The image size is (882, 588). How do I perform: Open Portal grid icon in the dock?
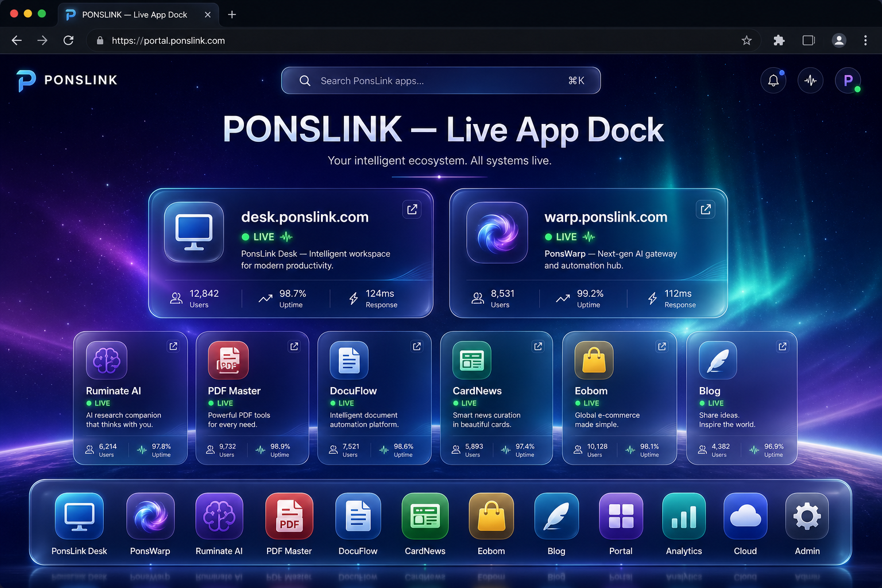[x=621, y=516]
